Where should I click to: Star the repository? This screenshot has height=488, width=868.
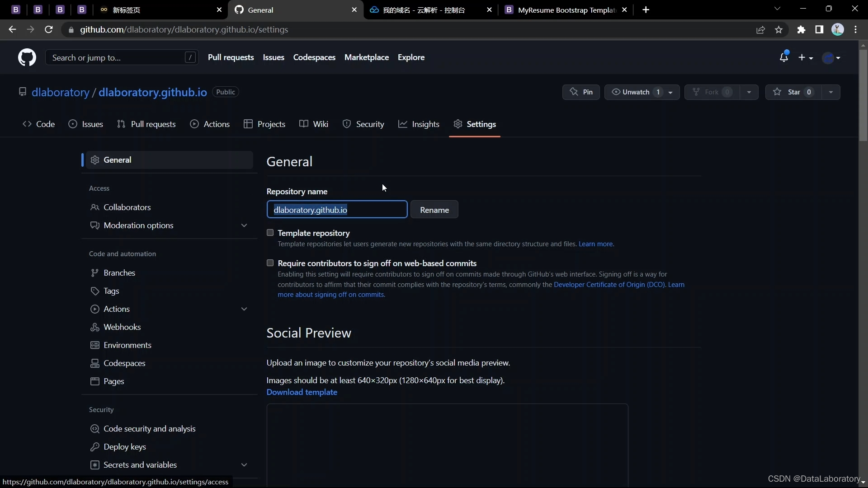tap(793, 92)
